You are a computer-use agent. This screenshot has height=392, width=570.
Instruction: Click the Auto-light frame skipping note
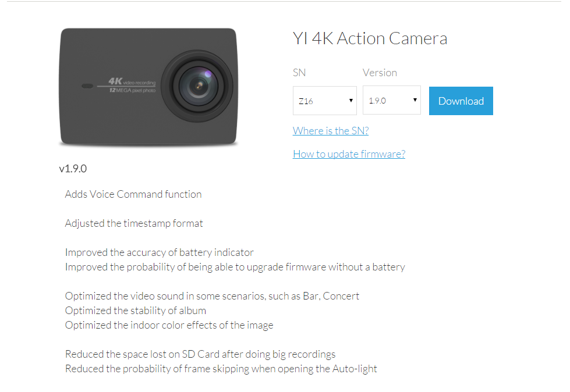point(221,369)
